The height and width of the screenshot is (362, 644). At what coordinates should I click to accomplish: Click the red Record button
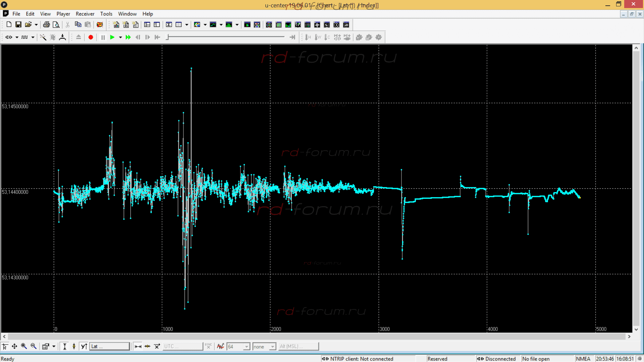click(x=91, y=37)
